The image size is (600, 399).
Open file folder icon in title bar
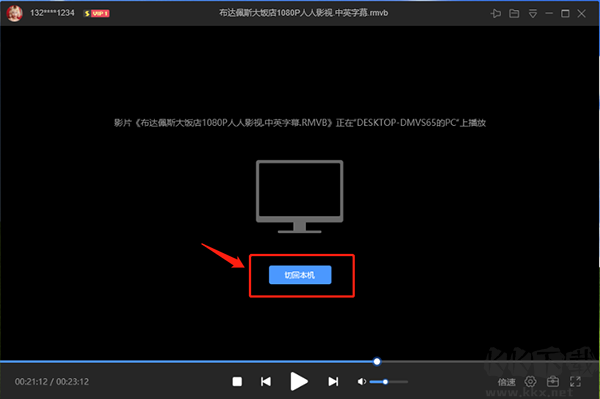514,14
